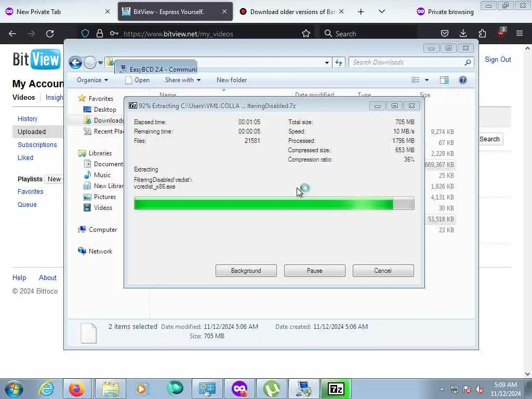Viewport: 532px width, 399px height.
Task: Cancel the 7-Zip extraction
Action: point(383,270)
